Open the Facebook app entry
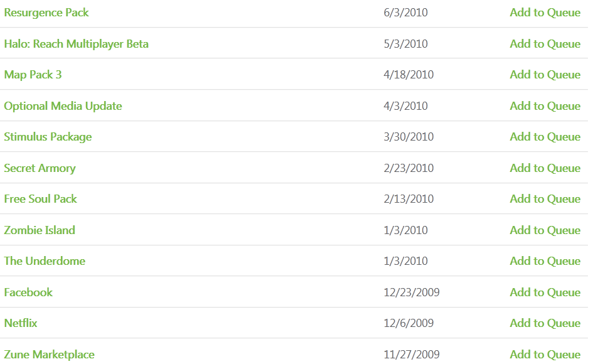 point(28,292)
